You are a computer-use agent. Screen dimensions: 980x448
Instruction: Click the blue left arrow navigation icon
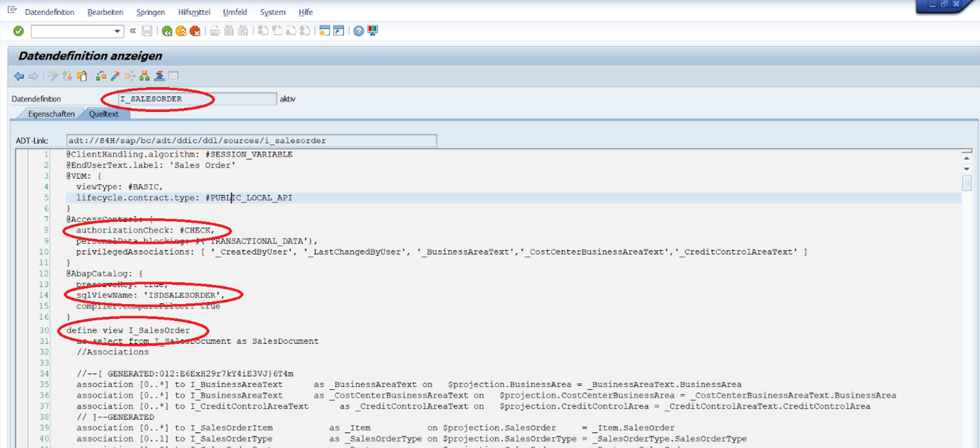click(19, 77)
